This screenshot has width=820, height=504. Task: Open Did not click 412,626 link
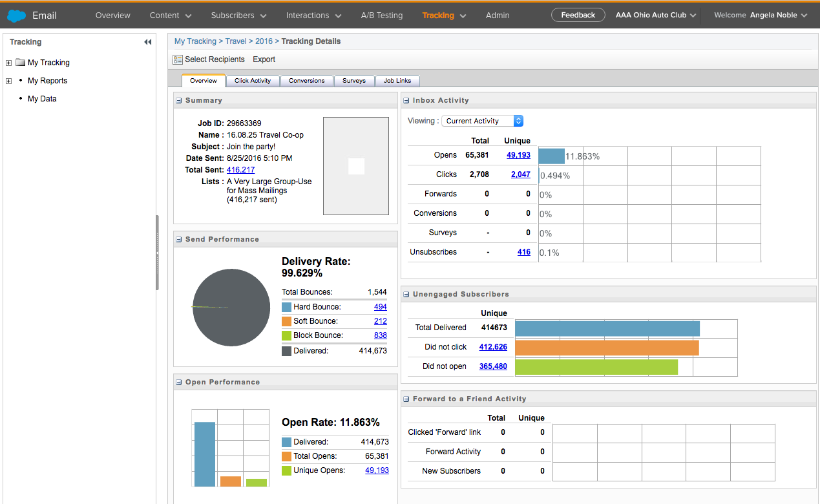pyautogui.click(x=493, y=347)
